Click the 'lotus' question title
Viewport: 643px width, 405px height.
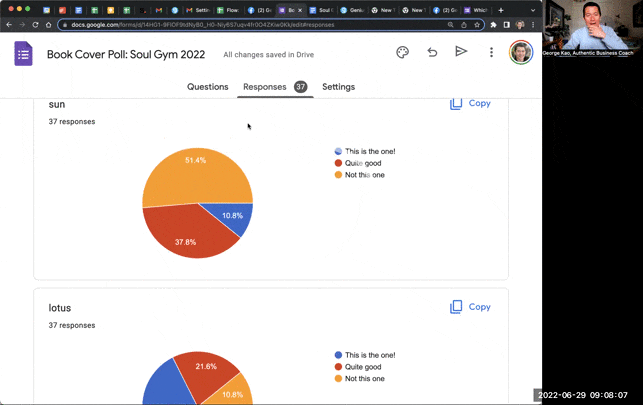click(x=60, y=308)
